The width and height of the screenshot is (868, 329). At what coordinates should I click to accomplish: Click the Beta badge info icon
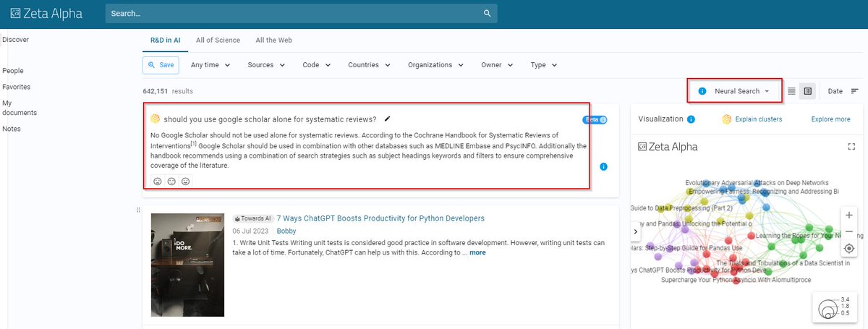click(603, 120)
